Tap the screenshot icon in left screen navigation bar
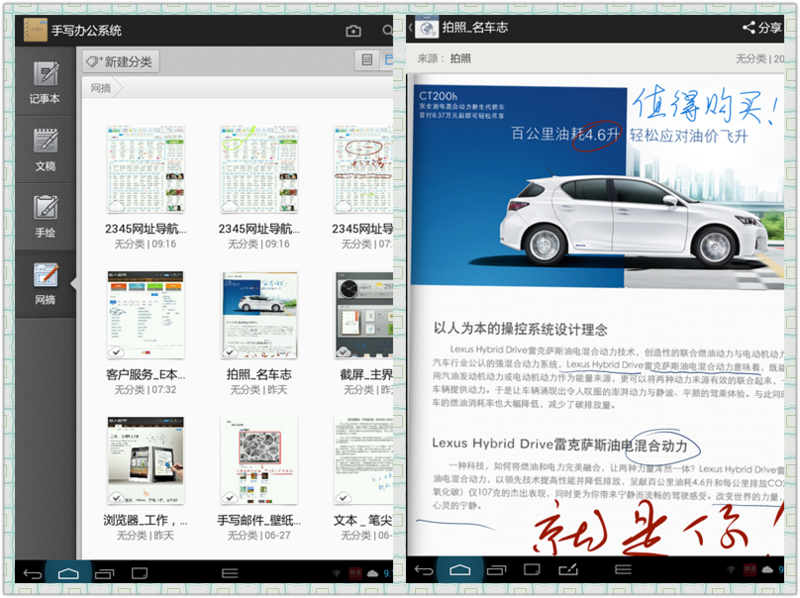 pyautogui.click(x=139, y=574)
